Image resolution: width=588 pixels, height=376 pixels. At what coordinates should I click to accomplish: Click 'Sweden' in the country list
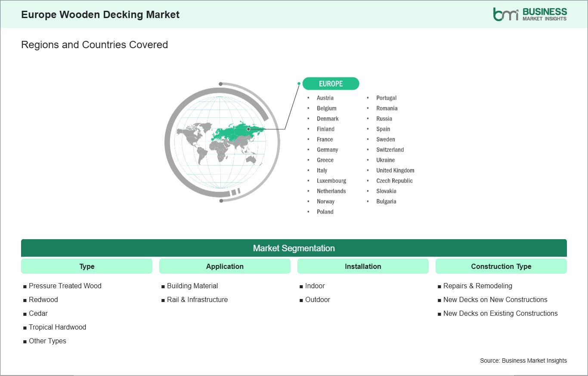pyautogui.click(x=386, y=139)
